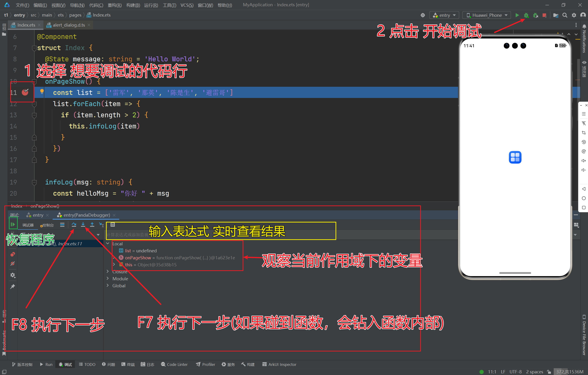Open ArkUI Inspector from the bottom bar
Viewport: 588px width, 375px height.
click(x=279, y=364)
